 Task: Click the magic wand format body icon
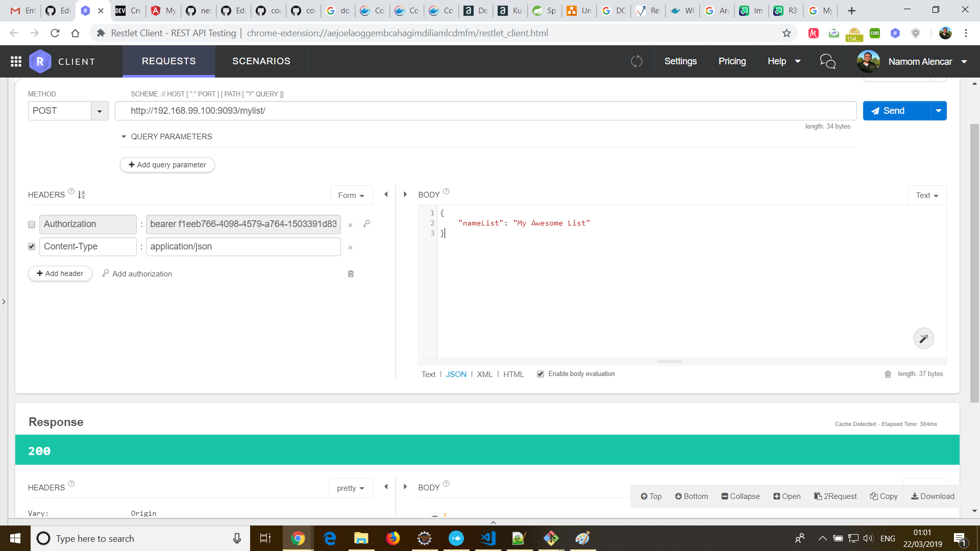tap(923, 339)
